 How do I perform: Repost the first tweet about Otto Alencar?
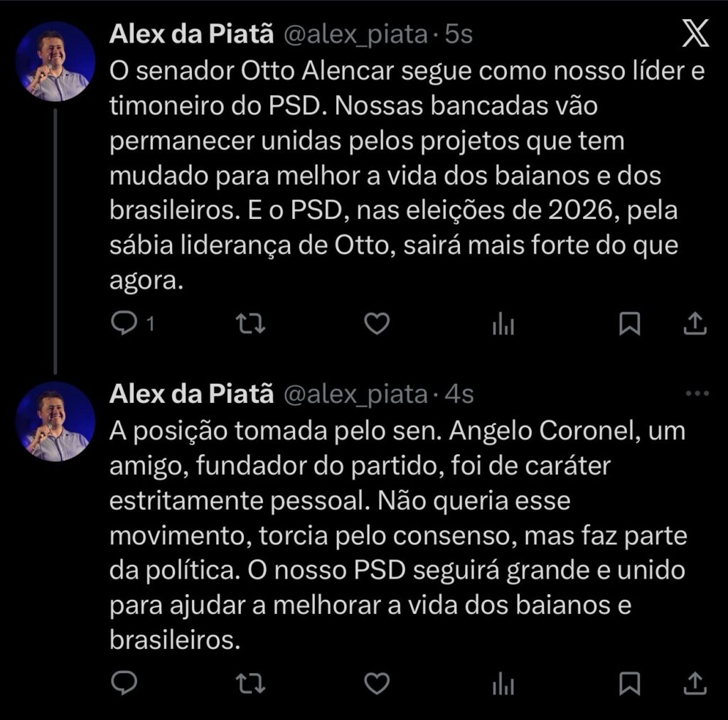pyautogui.click(x=250, y=324)
